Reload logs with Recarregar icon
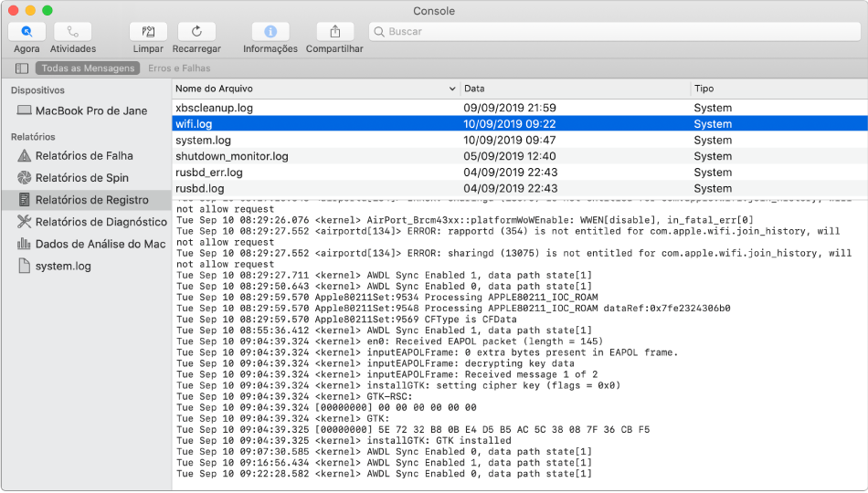Image resolution: width=868 pixels, height=493 pixels. click(196, 32)
